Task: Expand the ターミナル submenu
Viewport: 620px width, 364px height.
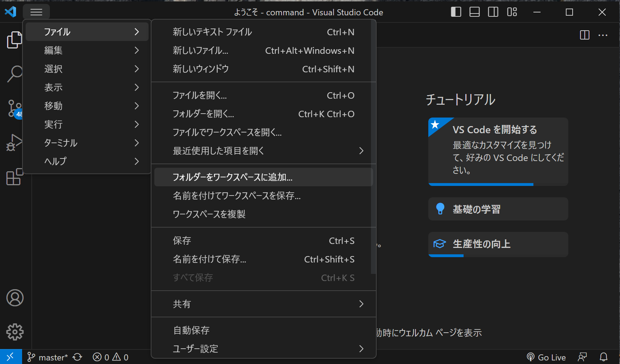Action: 87,143
